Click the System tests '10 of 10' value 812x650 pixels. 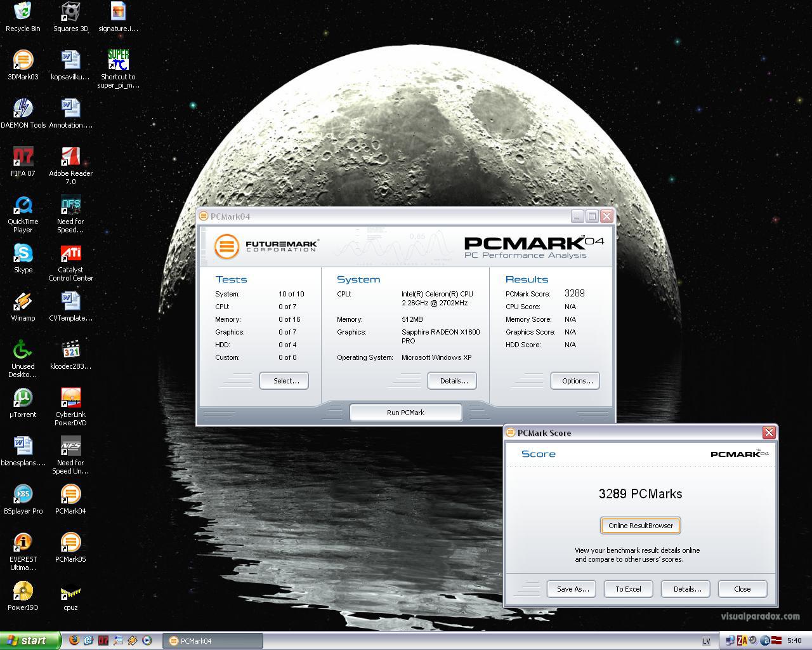(291, 294)
